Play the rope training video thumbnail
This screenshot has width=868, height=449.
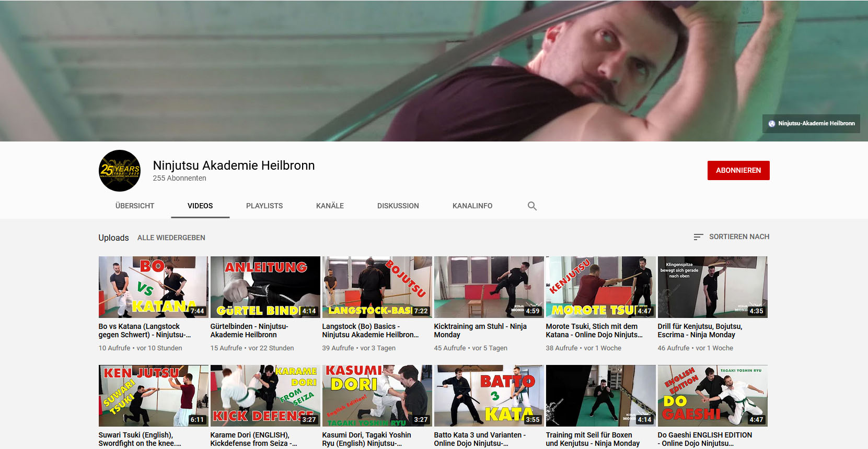(601, 396)
